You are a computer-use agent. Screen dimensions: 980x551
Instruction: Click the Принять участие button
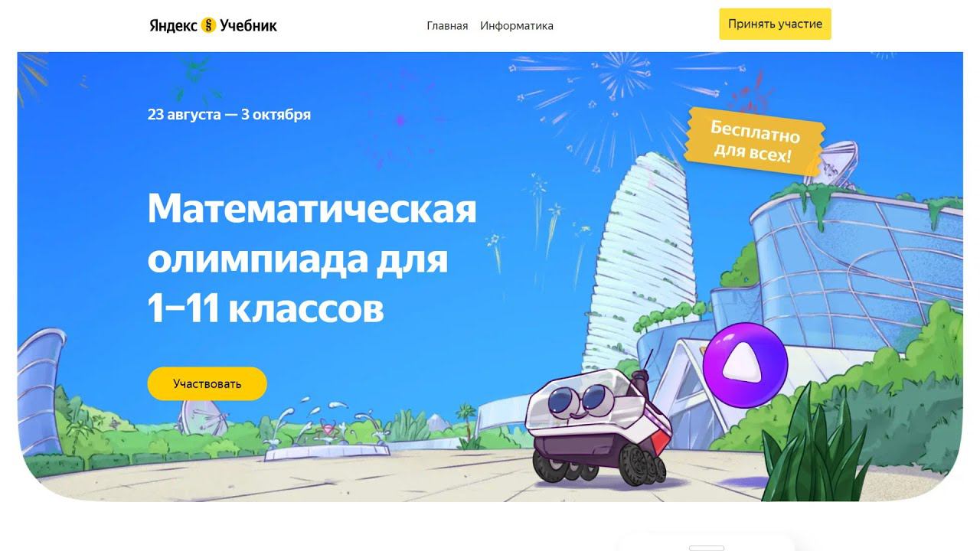pyautogui.click(x=775, y=24)
